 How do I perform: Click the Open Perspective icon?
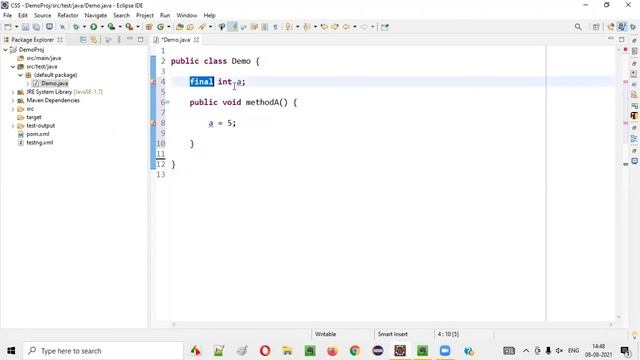point(596,27)
